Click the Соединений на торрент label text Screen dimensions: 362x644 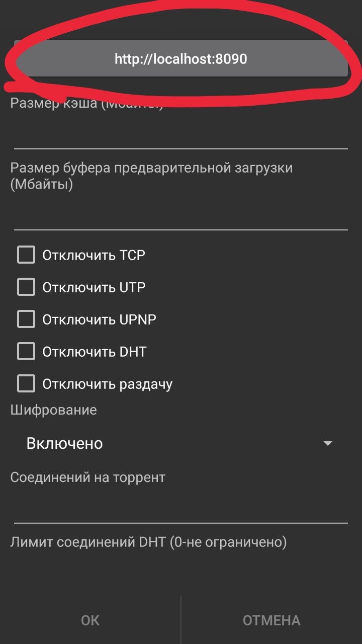[x=87, y=477]
